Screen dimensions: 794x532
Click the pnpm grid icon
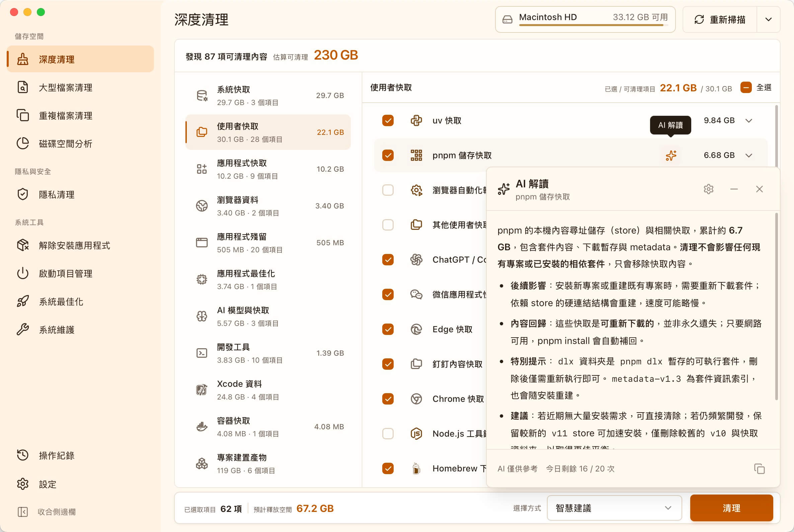pos(416,155)
